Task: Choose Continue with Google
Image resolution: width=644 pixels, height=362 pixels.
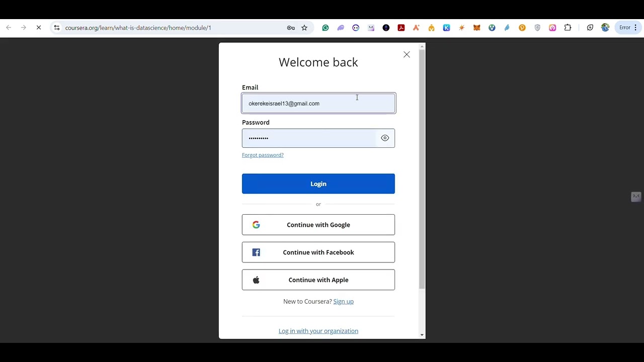Action: [318, 225]
